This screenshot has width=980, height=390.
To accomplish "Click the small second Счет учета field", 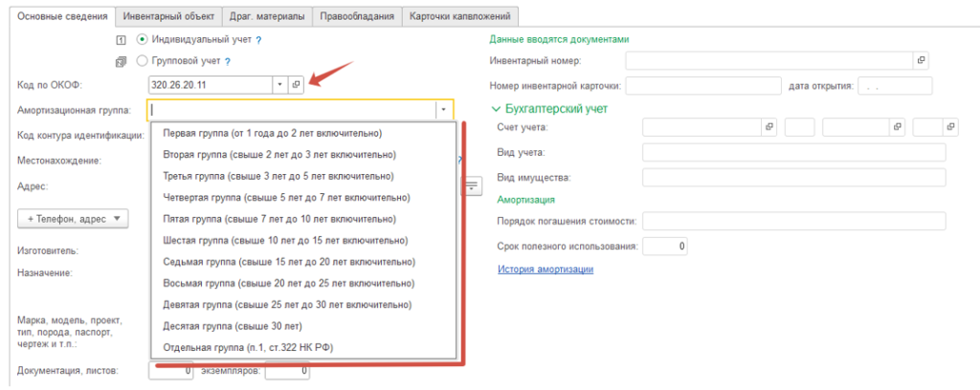I will (799, 127).
